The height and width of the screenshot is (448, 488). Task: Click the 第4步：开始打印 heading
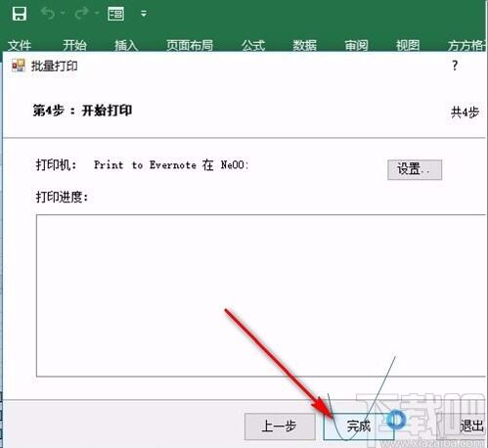click(82, 111)
